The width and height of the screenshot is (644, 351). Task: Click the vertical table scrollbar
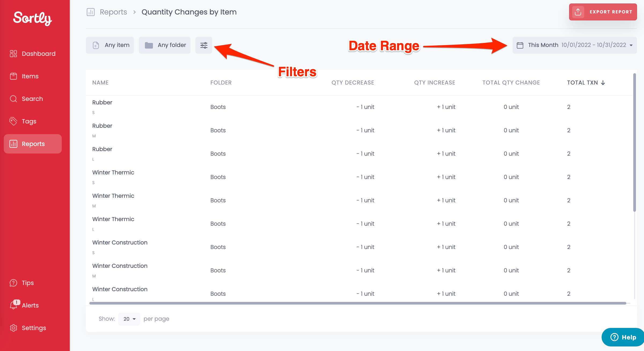coord(635,142)
